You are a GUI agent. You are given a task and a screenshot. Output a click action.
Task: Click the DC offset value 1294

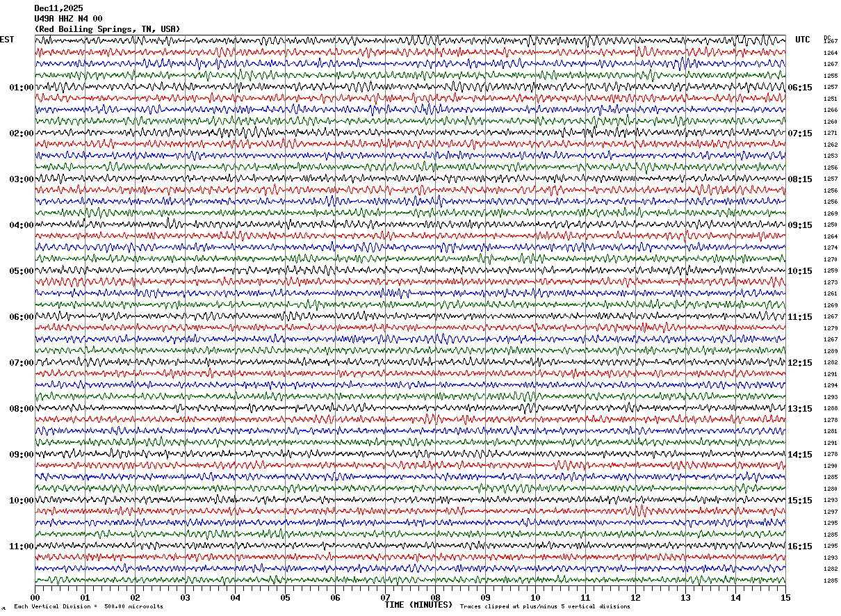[831, 386]
